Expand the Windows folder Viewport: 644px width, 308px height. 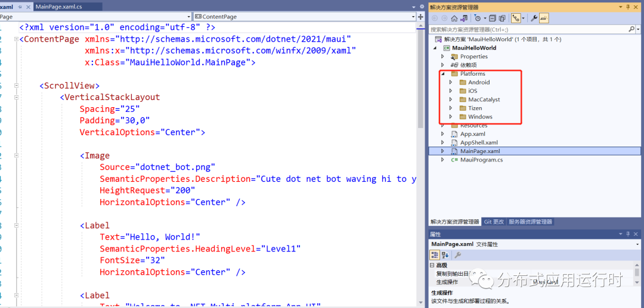pyautogui.click(x=451, y=117)
